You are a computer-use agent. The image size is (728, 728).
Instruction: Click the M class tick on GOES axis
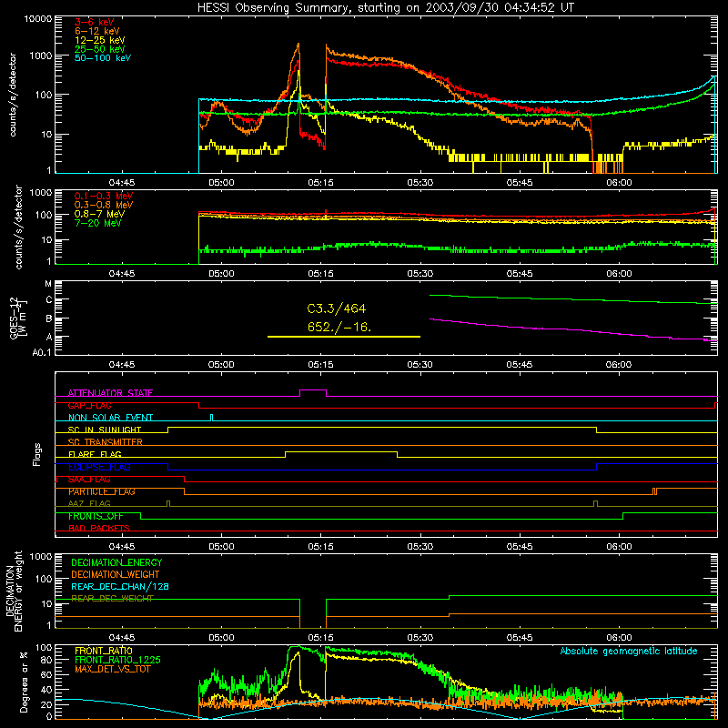pyautogui.click(x=48, y=284)
